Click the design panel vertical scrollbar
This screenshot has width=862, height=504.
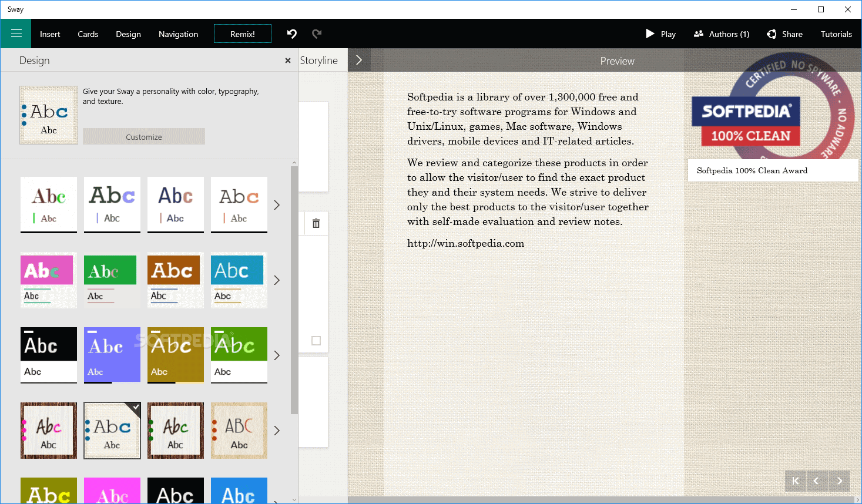[x=294, y=290]
